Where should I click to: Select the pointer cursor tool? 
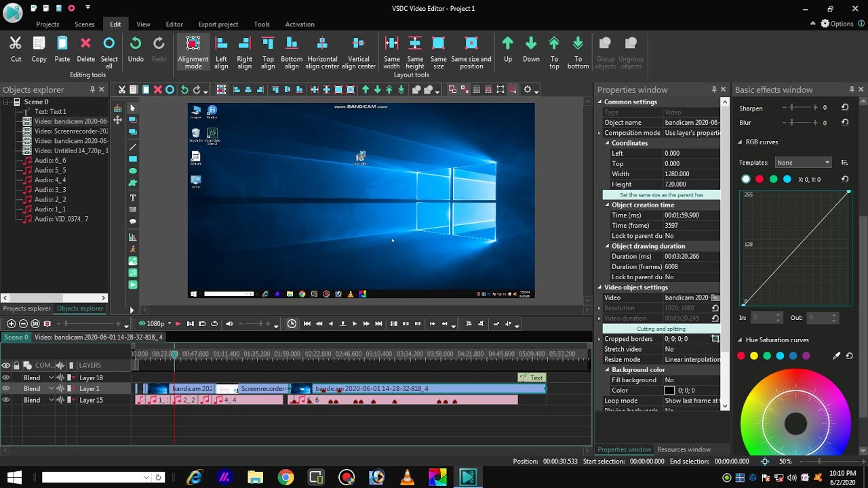point(133,108)
